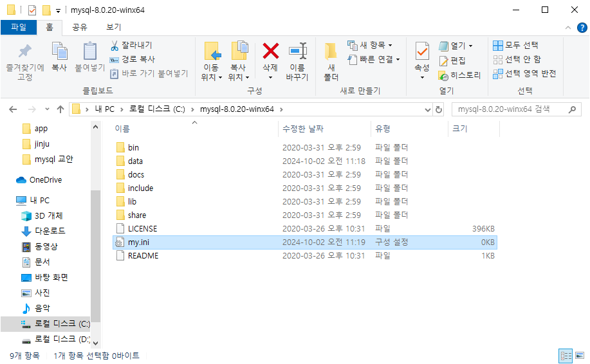Switch to the 보기 (View) tab
The width and height of the screenshot is (590, 364).
114,27
